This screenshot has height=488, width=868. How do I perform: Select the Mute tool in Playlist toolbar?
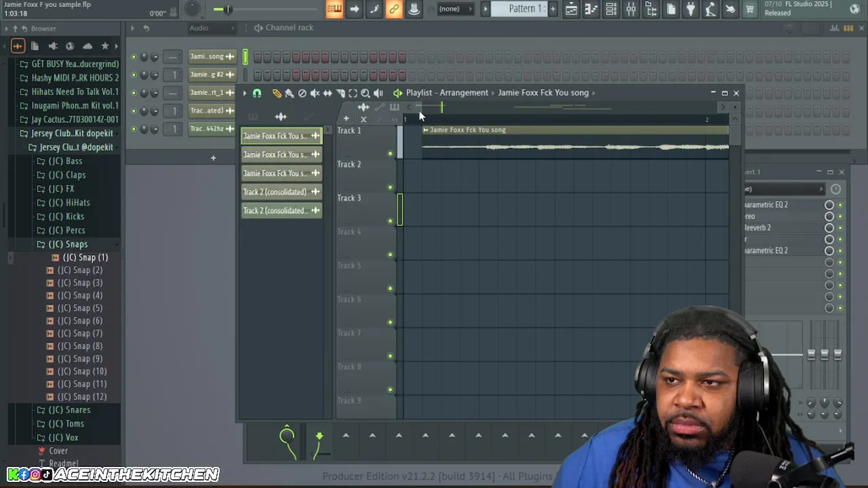pos(315,93)
